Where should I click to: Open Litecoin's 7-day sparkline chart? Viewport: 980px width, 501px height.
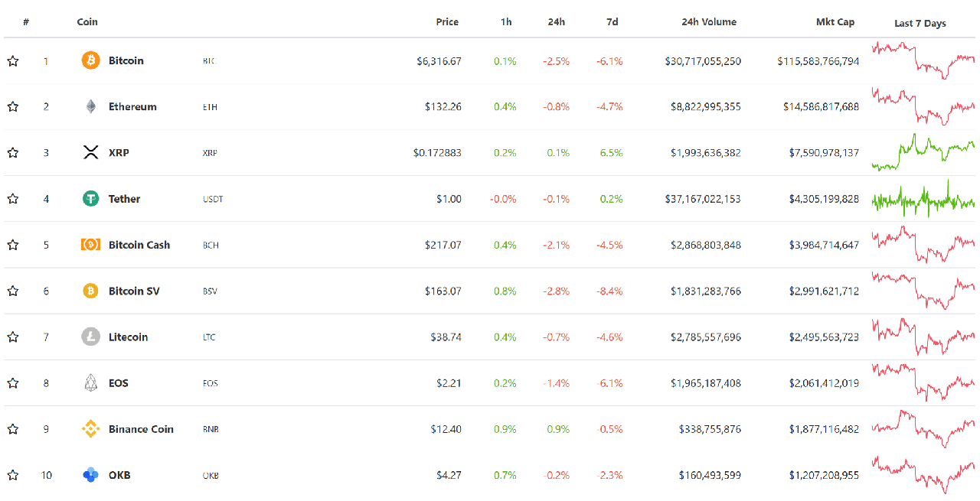[923, 337]
